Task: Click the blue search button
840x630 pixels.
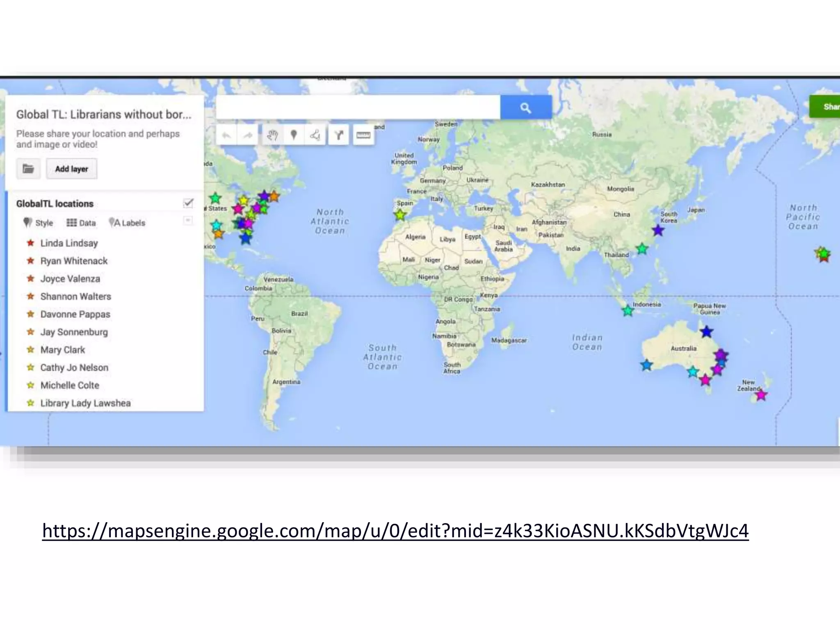Action: (x=526, y=107)
